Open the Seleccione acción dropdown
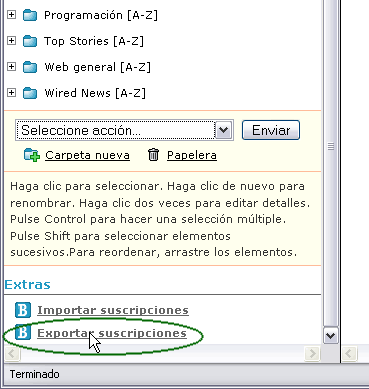369x389 pixels. coord(124,130)
